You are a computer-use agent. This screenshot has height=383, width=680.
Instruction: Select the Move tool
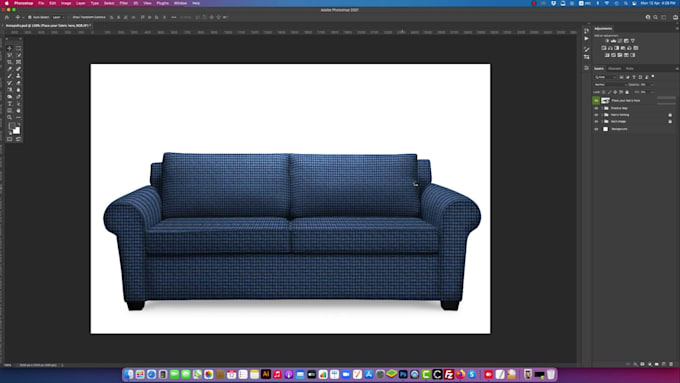click(10, 49)
